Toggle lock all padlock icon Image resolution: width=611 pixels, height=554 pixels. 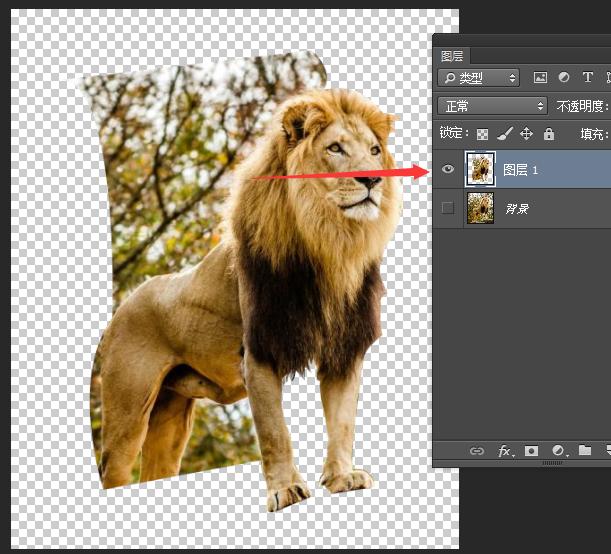548,133
